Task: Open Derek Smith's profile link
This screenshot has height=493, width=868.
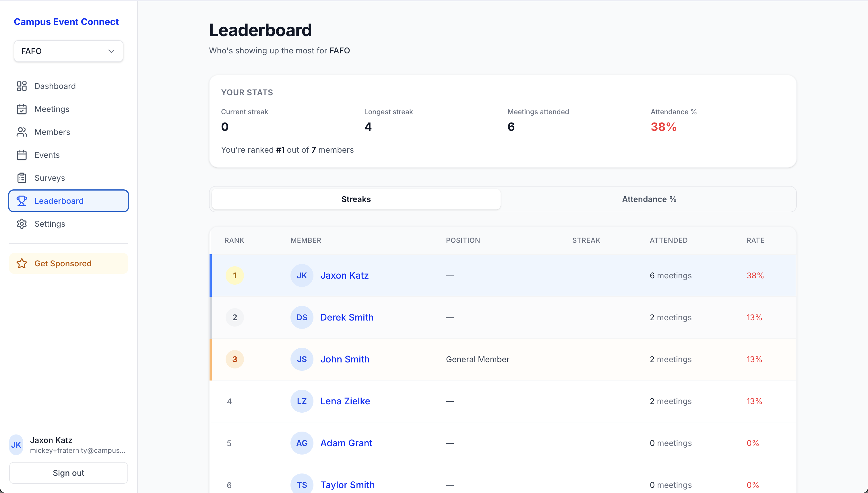Action: 347,317
